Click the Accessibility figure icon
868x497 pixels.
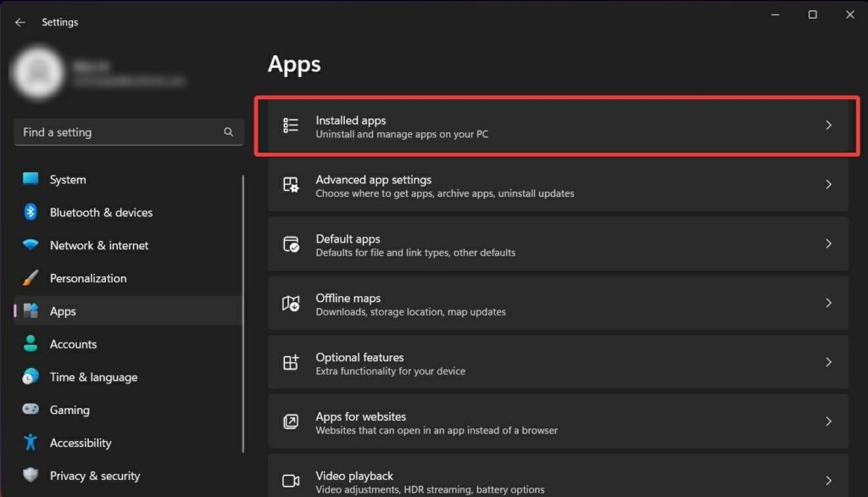31,442
